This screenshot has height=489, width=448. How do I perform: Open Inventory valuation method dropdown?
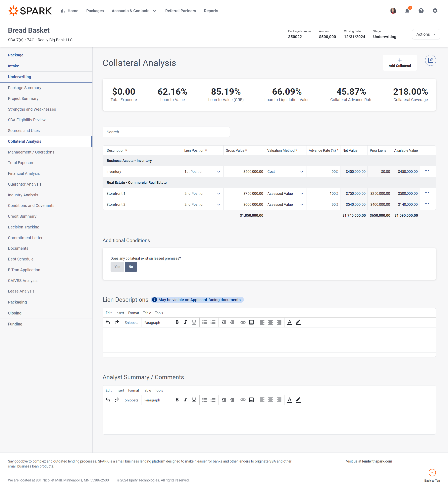point(286,172)
